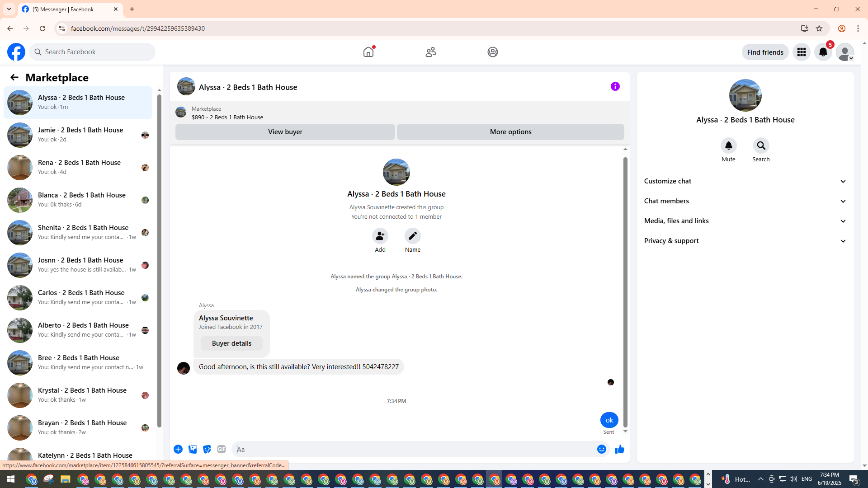Go to the Home feed icon
The height and width of the screenshot is (488, 868).
(368, 52)
